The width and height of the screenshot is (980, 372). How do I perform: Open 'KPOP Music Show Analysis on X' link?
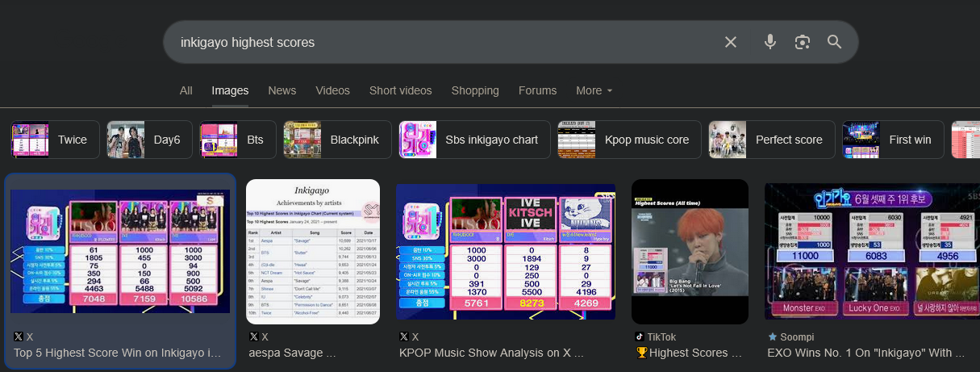491,353
